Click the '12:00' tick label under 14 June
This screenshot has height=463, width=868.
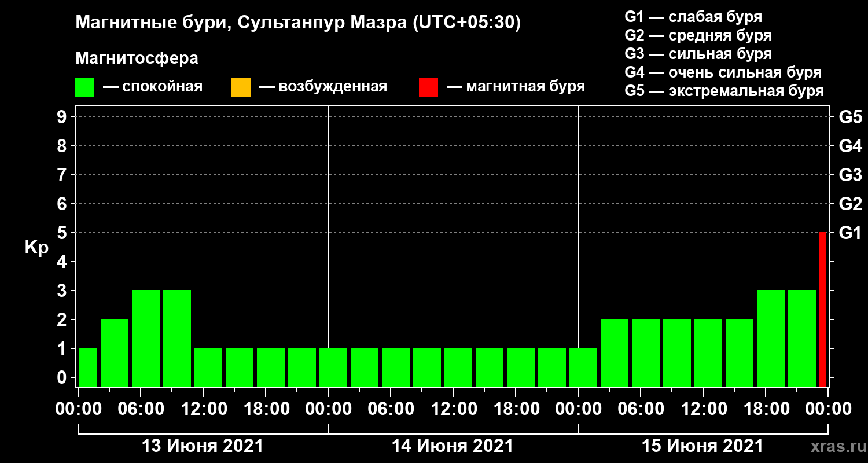point(453,409)
